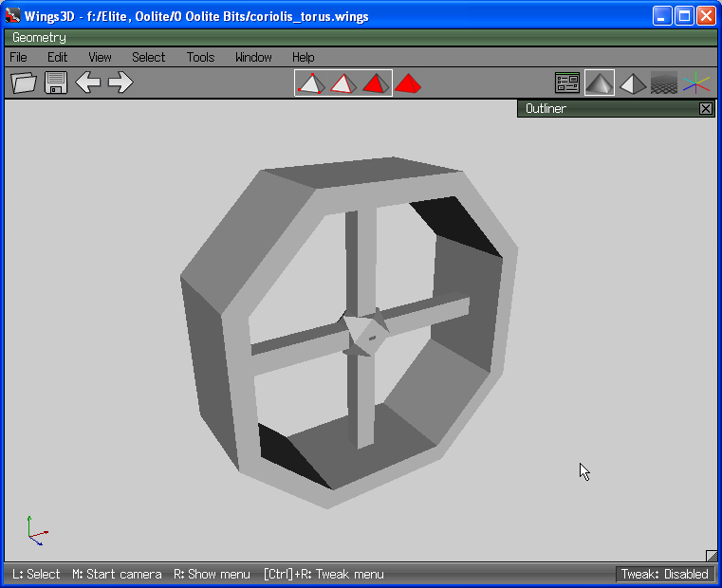This screenshot has width=722, height=588.
Task: Open the Edit menu
Action: [57, 57]
